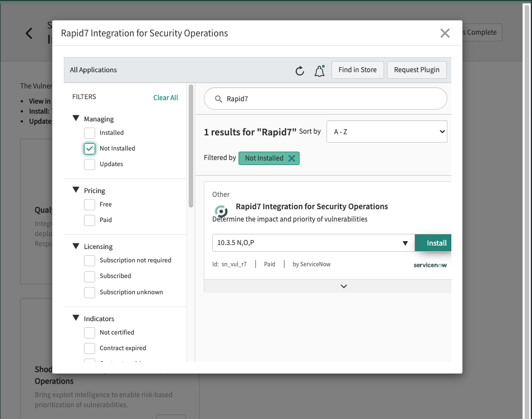
Task: Collapse the Managing filter group
Action: click(76, 118)
